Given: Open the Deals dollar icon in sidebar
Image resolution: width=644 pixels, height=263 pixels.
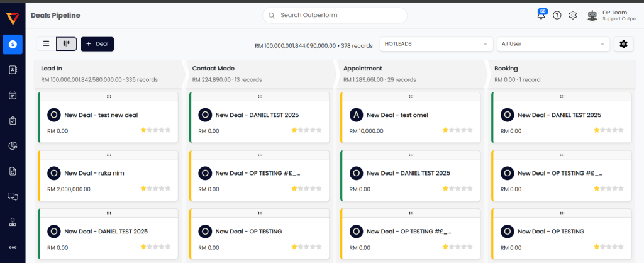Looking at the screenshot, I should click(13, 44).
